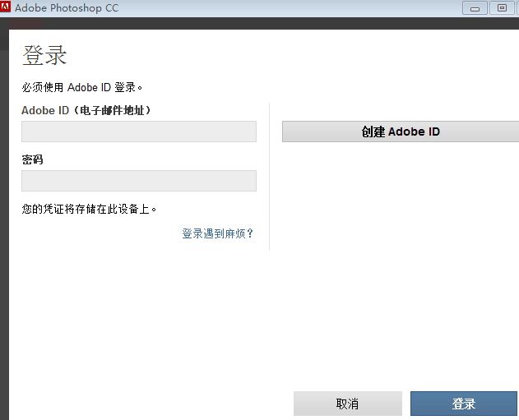Focus the 密码 password input box
519x420 pixels.
click(x=139, y=181)
